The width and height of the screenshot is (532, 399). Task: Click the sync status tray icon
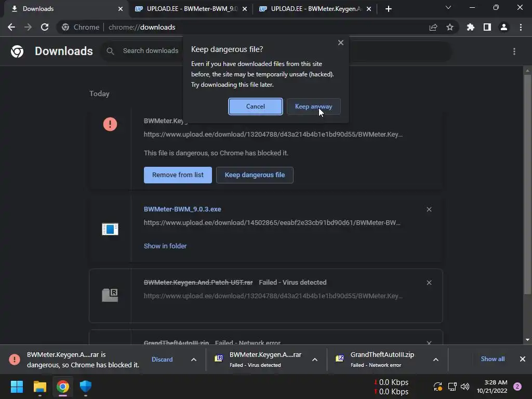coord(437,387)
